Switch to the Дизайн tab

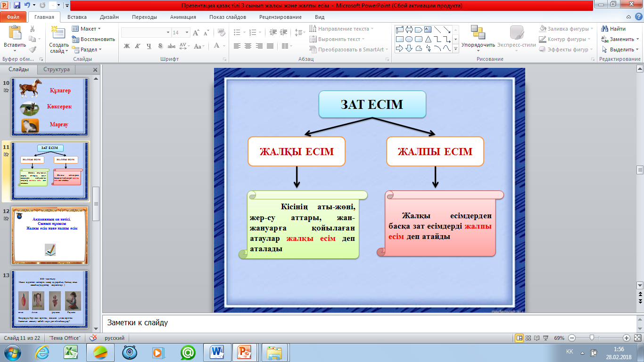(x=109, y=16)
